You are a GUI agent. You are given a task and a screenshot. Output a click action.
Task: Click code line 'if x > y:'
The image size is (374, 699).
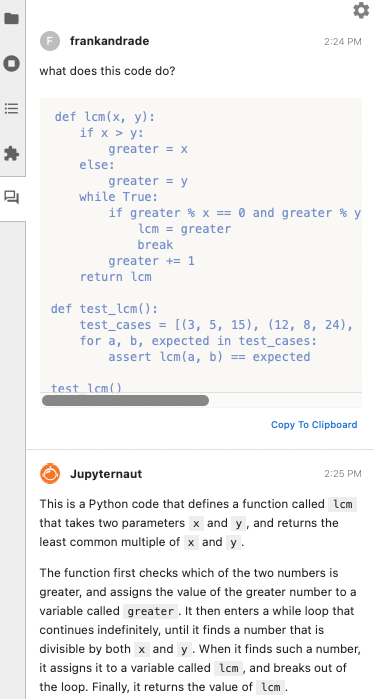click(x=111, y=133)
